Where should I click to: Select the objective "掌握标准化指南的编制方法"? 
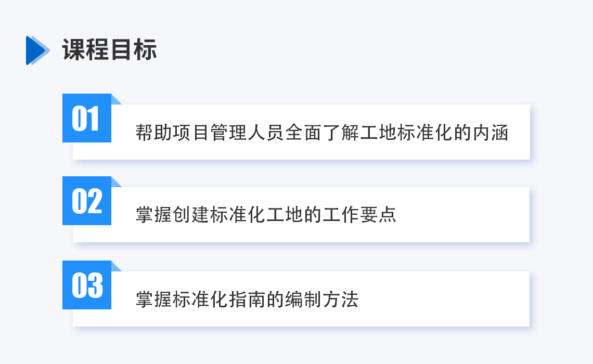tap(247, 300)
